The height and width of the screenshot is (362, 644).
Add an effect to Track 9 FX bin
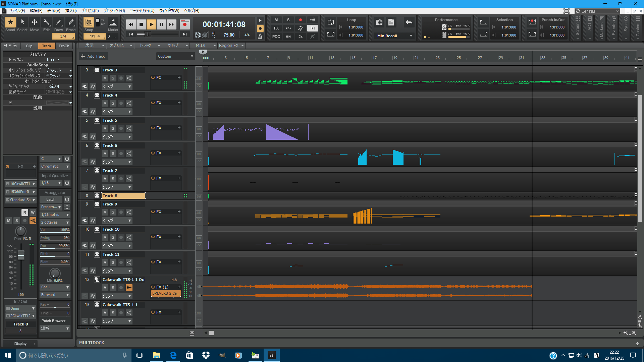click(x=179, y=212)
